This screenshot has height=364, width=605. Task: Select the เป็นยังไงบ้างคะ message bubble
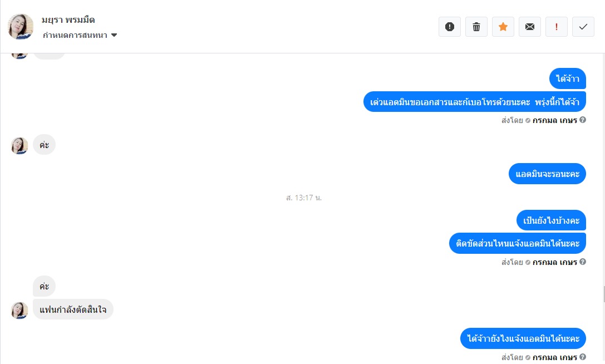[551, 220]
